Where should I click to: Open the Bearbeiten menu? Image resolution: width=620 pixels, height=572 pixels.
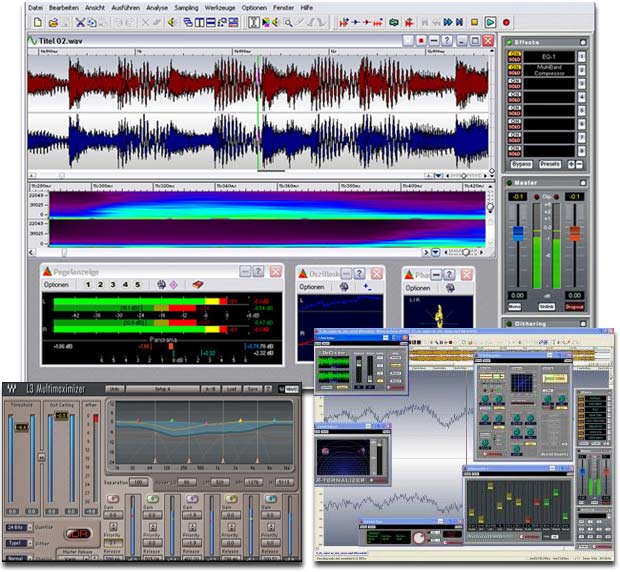64,8
